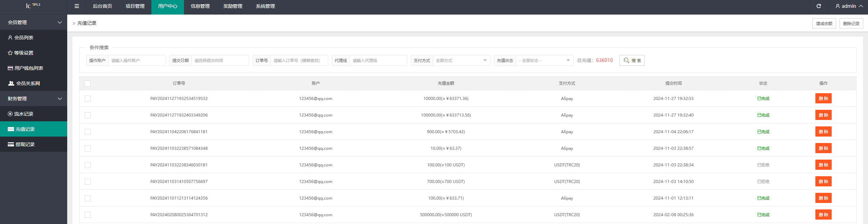Delete order PAY202411032238346030181

(823, 165)
